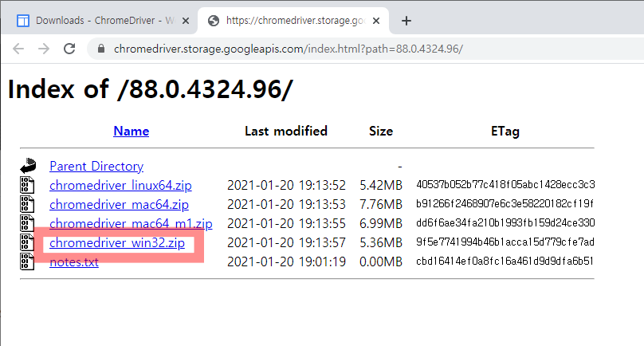Click the globe favicon on active tab
644x346 pixels.
click(x=214, y=21)
